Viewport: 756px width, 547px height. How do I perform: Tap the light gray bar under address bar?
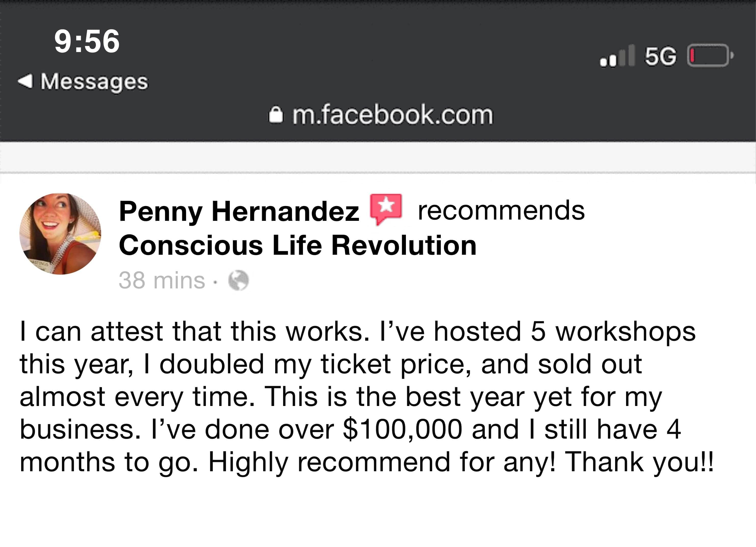point(378,157)
